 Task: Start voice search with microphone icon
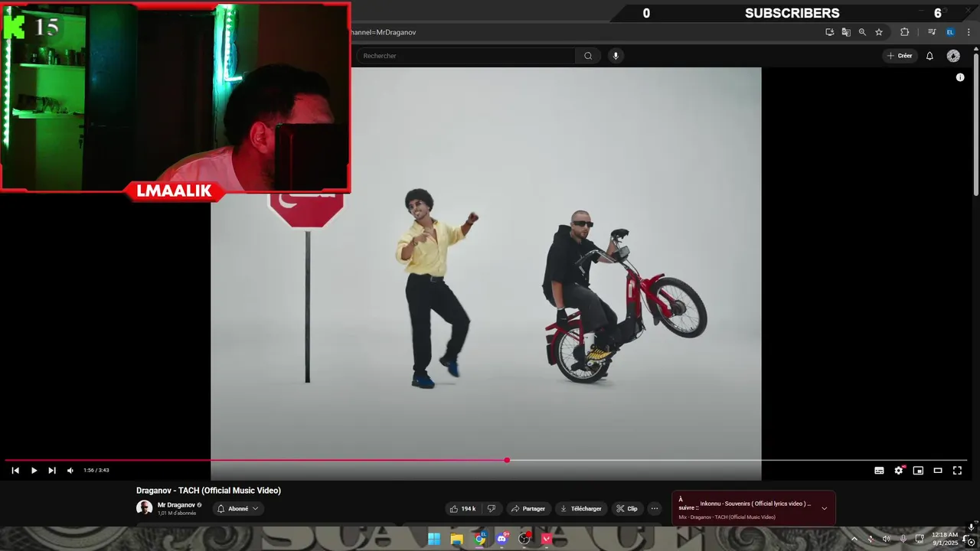pos(615,56)
